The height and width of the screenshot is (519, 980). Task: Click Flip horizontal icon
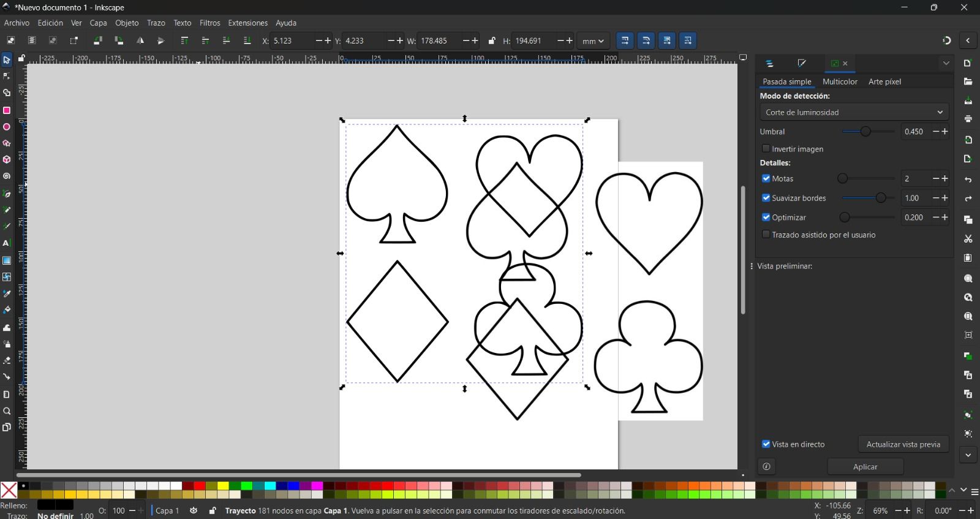point(140,40)
